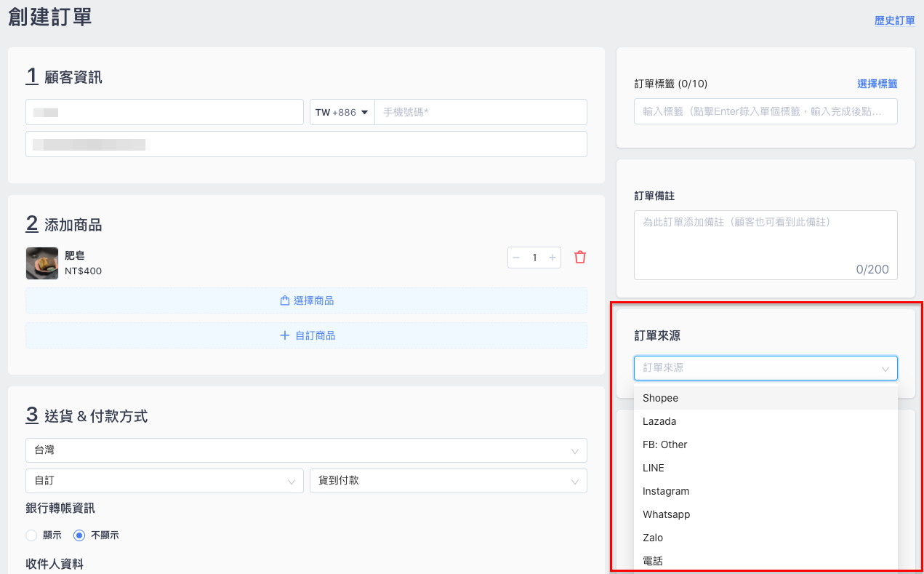Viewport: 924px width, 574px height.
Task: Select Instagram as order source
Action: click(x=766, y=491)
